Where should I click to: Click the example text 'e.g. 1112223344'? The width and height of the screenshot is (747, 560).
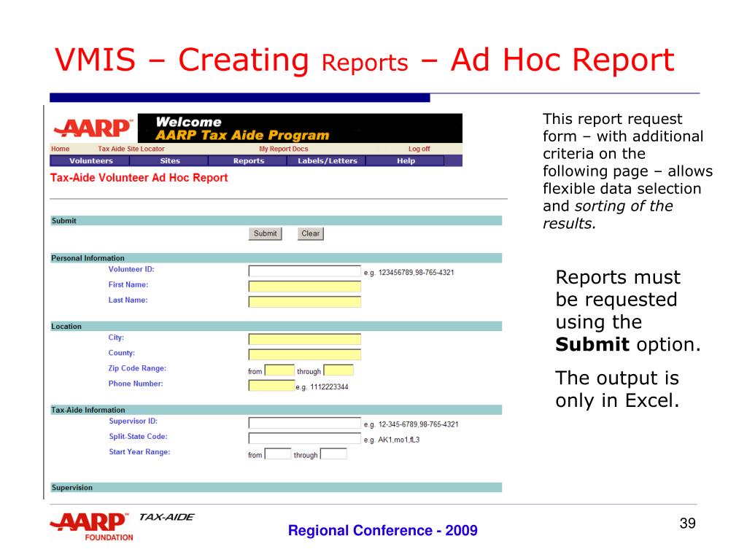point(322,386)
